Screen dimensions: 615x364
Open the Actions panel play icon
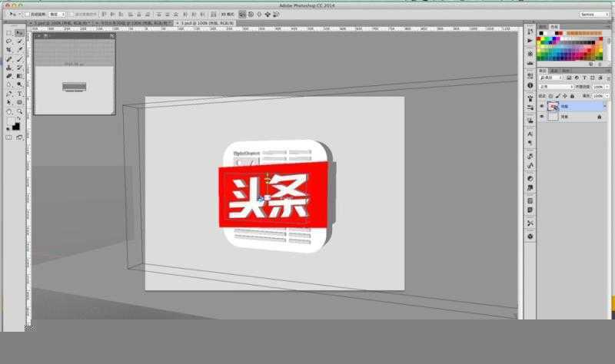point(530,41)
